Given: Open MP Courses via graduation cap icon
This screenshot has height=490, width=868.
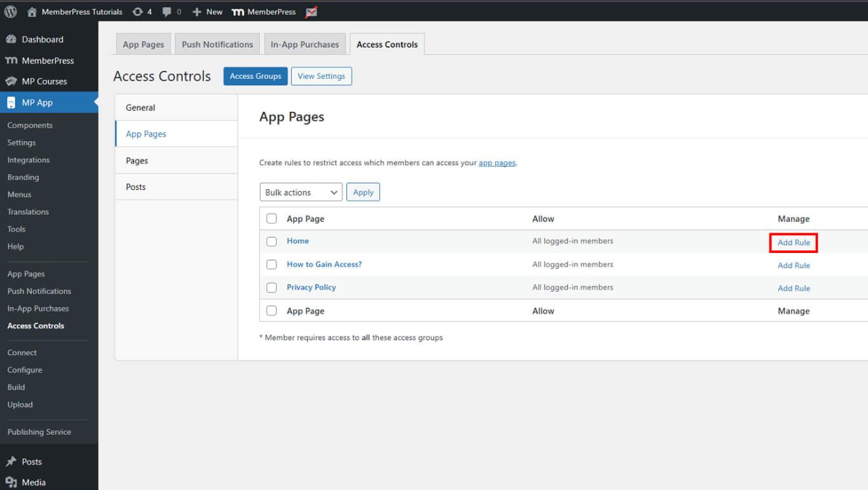Looking at the screenshot, I should pos(11,81).
